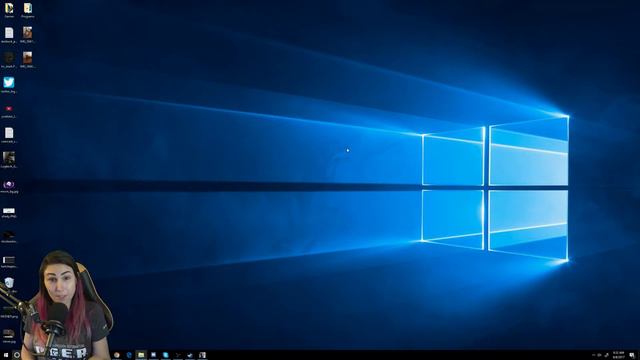Viewport: 640px width, 360px height.
Task: Launch Google Chrome from the taskbar
Action: pyautogui.click(x=117, y=355)
